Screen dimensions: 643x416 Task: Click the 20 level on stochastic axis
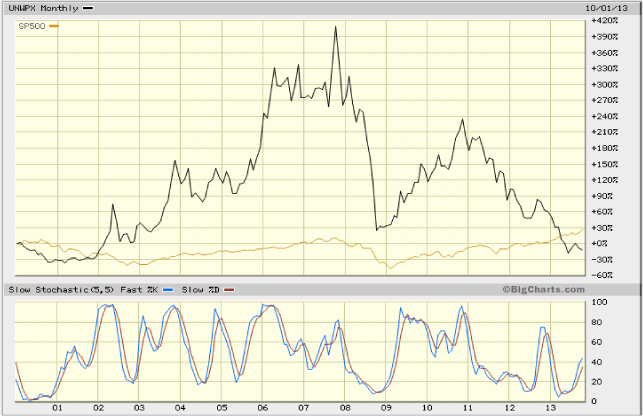pos(598,381)
